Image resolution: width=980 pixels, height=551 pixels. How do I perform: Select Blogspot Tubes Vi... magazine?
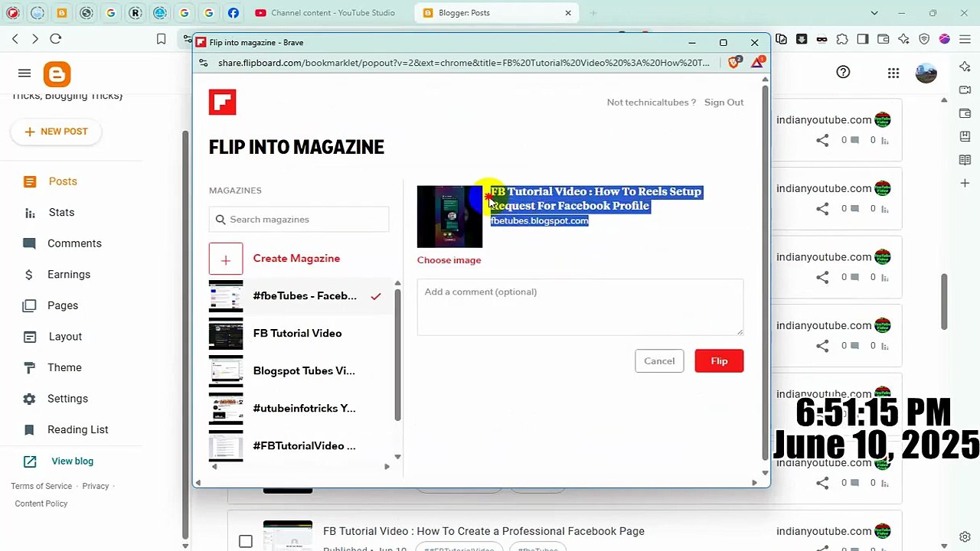[300, 371]
